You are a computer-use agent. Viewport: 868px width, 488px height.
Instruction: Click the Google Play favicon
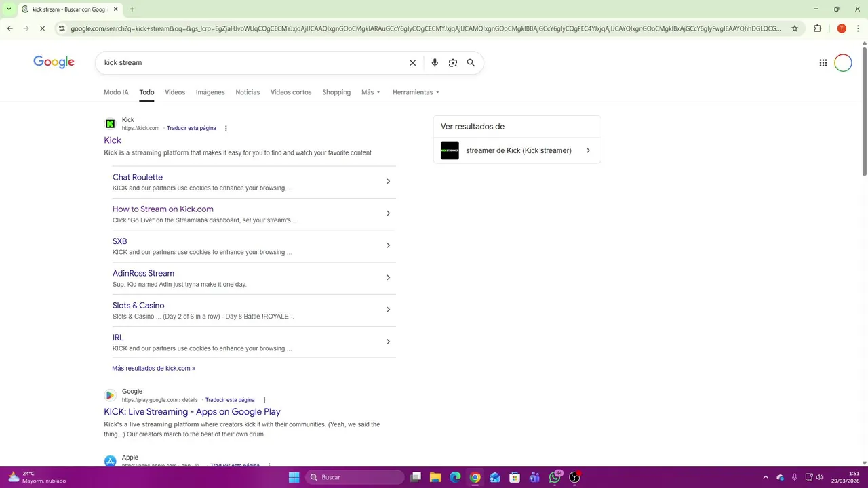110,396
